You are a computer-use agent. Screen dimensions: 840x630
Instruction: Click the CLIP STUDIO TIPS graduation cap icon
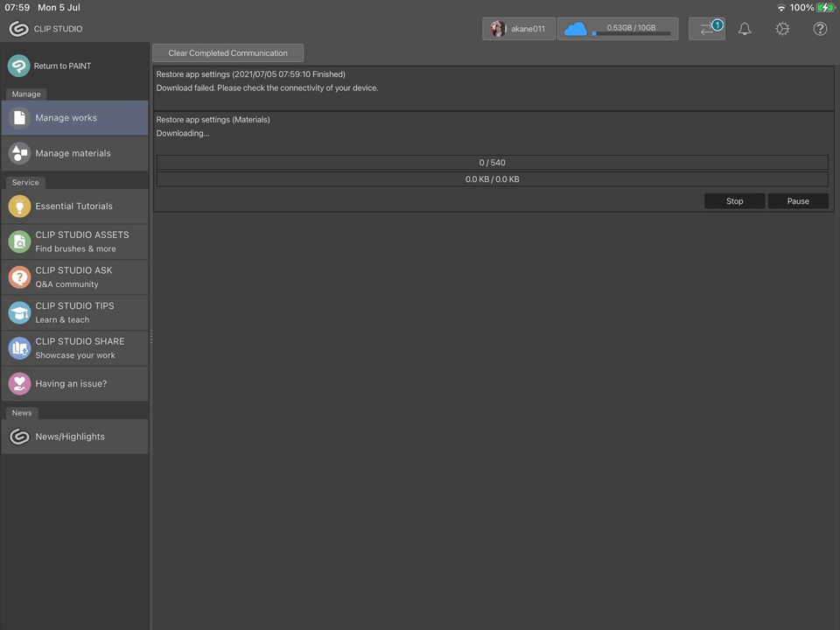[19, 313]
